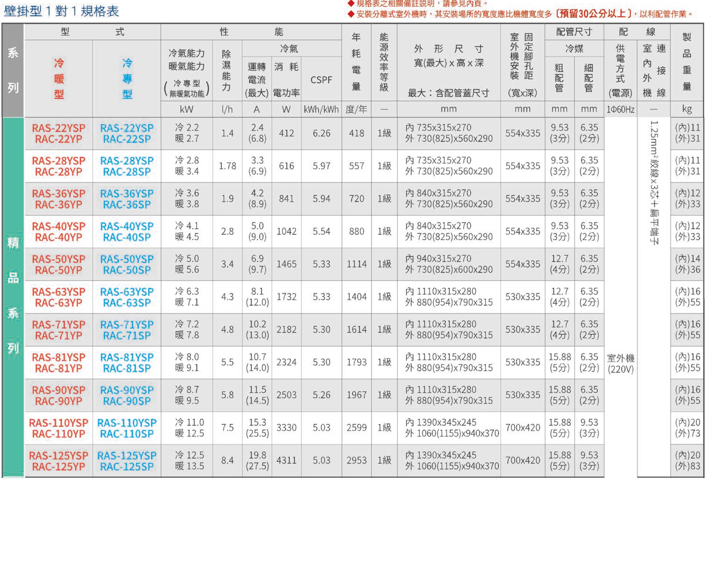This screenshot has width=709, height=588.
Task: Click the 精品系列 series label
Action: 13,295
